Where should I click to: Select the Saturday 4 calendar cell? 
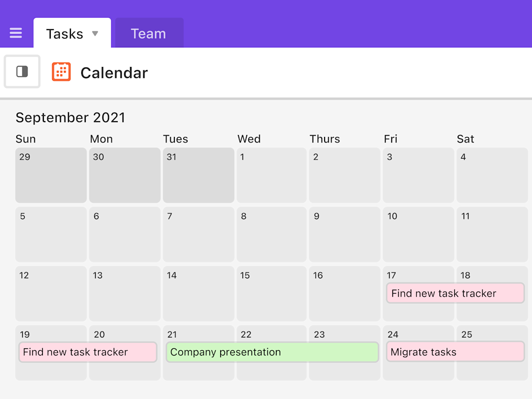[492, 175]
